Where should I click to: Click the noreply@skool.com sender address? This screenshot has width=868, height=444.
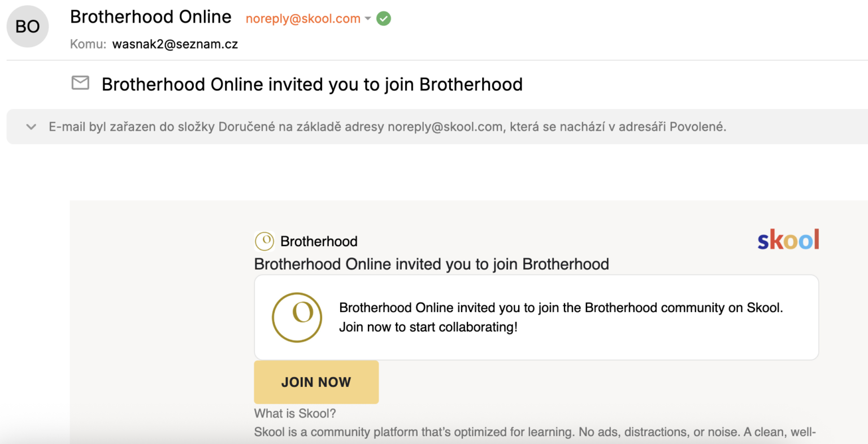coord(303,19)
